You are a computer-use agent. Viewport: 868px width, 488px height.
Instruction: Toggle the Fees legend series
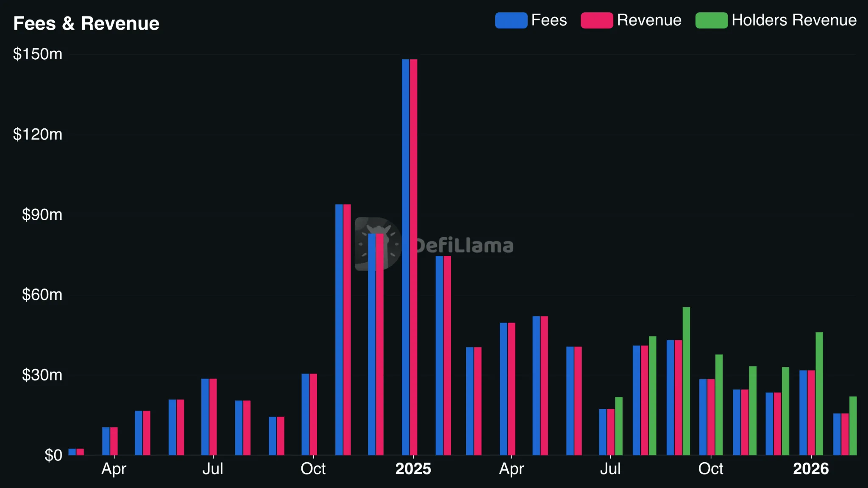tap(548, 20)
